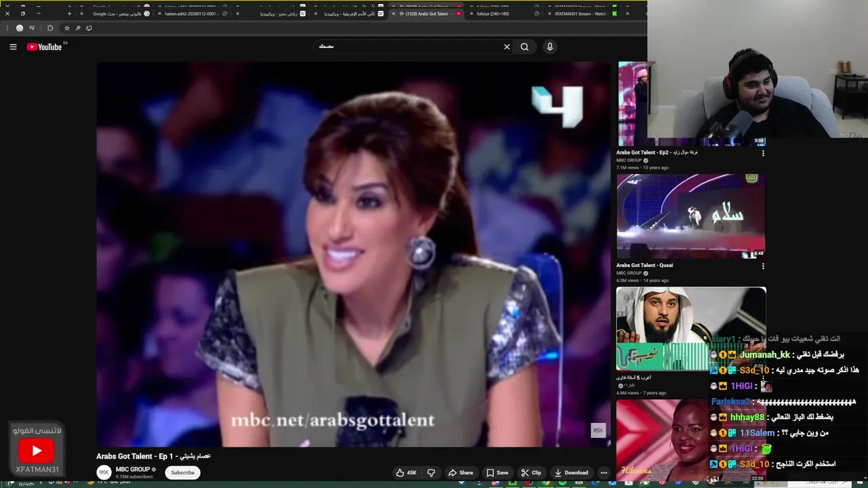Open browser profile avatar button
Screen dimensions: 868x488
pyautogui.click(x=20, y=28)
